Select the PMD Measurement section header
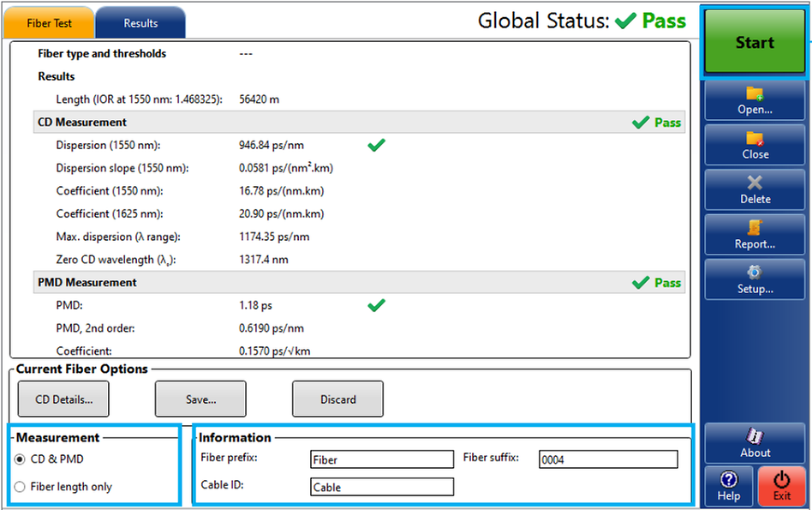This screenshot has width=812, height=510. 87,282
